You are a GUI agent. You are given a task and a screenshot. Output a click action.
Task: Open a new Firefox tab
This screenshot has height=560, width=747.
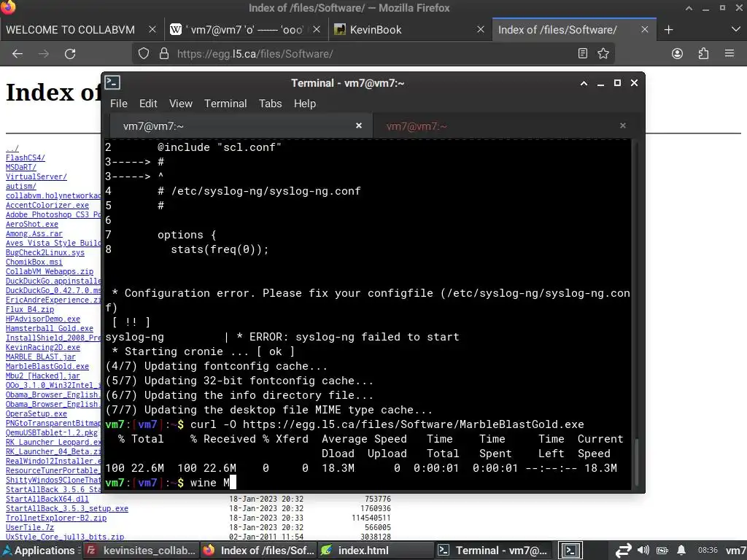[x=668, y=29]
